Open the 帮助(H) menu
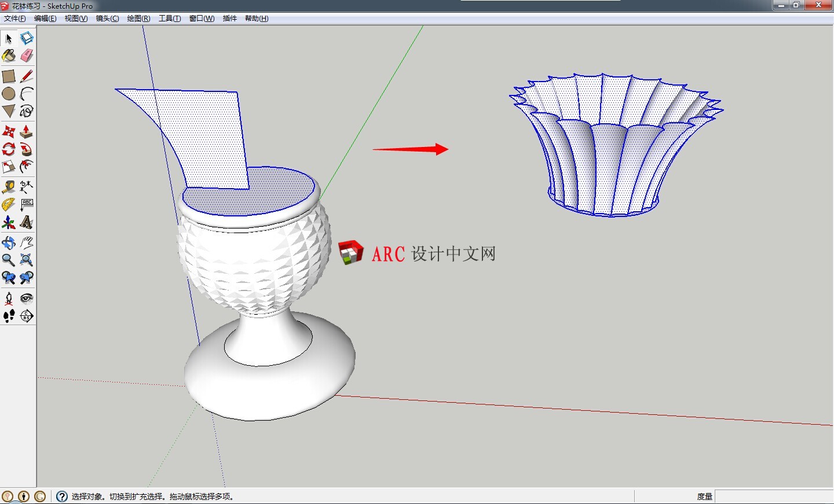 [257, 19]
